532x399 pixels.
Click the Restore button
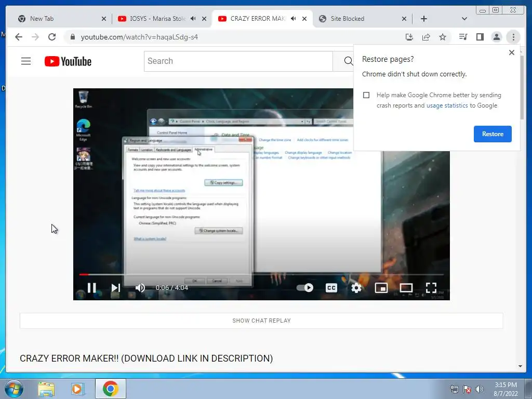[x=493, y=134]
